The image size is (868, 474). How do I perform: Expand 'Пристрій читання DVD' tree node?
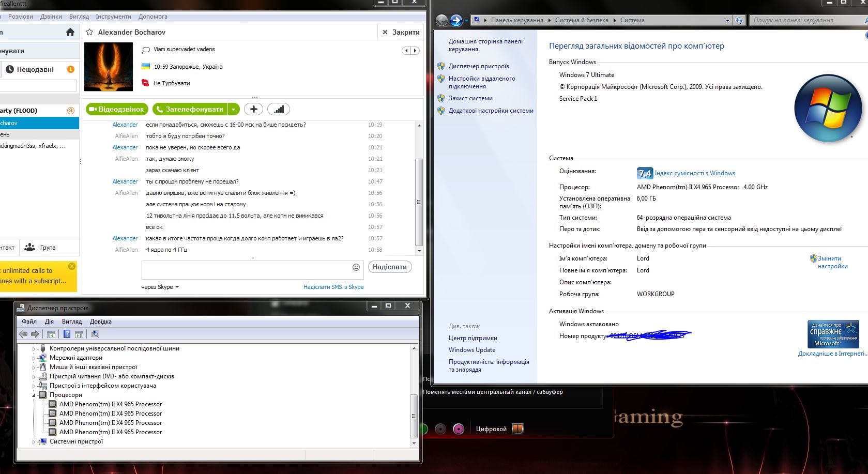click(34, 376)
